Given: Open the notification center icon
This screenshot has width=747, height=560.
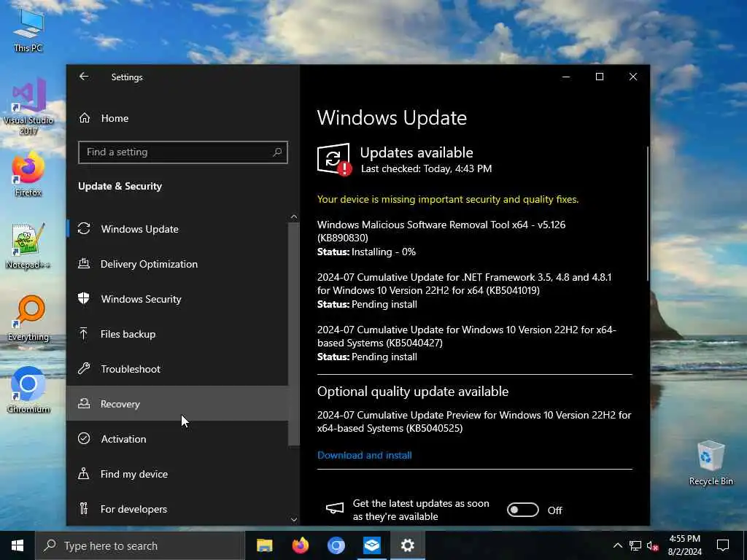Looking at the screenshot, I should tap(723, 545).
